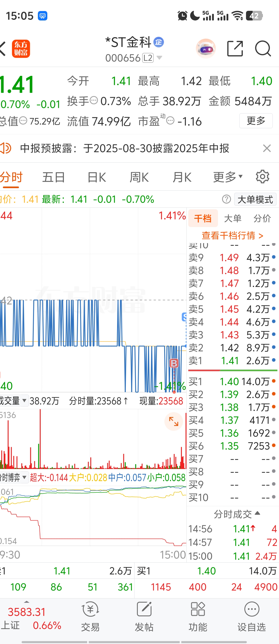
Task: Tap 设自选 add to watchlist icon
Action: (x=251, y=617)
